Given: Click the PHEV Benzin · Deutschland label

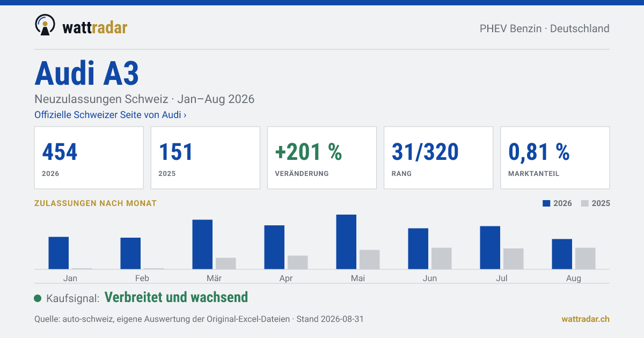Looking at the screenshot, I should (x=544, y=28).
